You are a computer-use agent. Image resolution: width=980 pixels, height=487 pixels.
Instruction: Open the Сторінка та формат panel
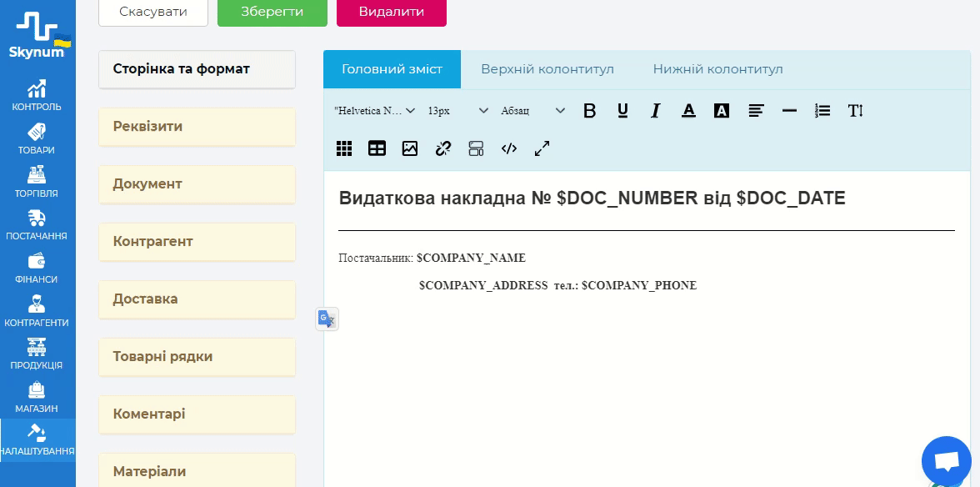(x=197, y=68)
